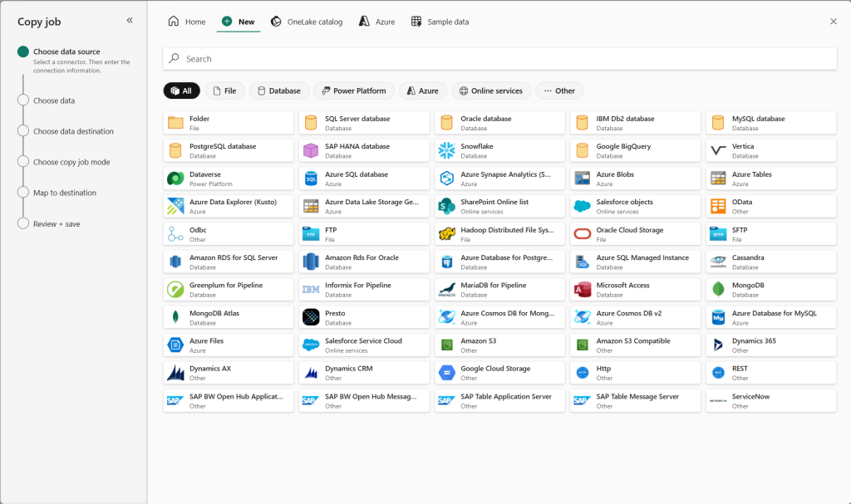Viewport: 851px width, 504px height.
Task: Switch to the OneLake catalog tab
Action: (307, 22)
